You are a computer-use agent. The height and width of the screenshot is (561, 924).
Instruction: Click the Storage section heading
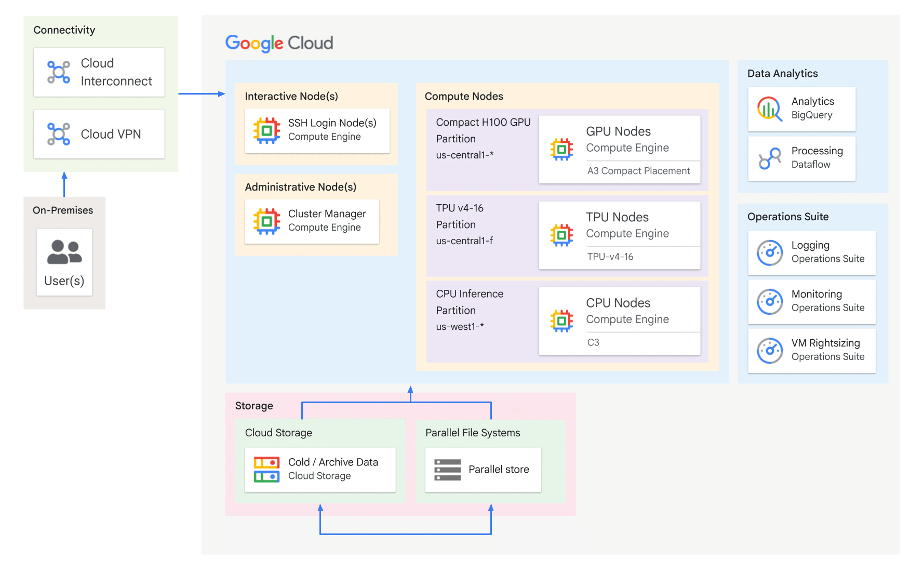[x=254, y=406]
